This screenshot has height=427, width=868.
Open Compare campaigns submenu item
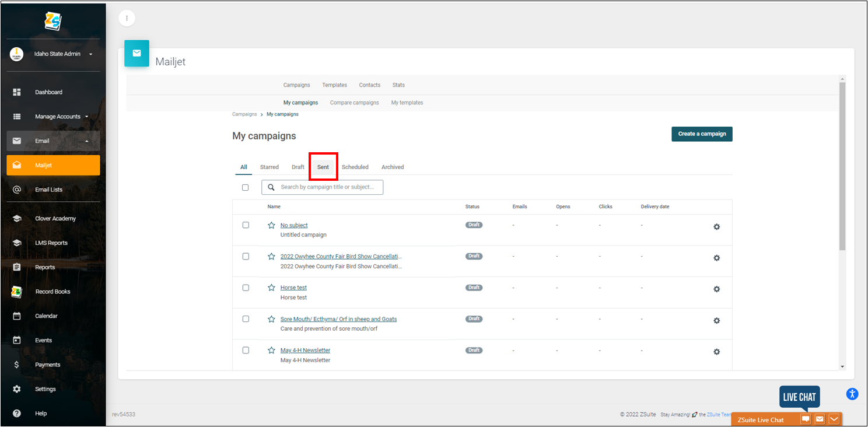click(x=355, y=103)
